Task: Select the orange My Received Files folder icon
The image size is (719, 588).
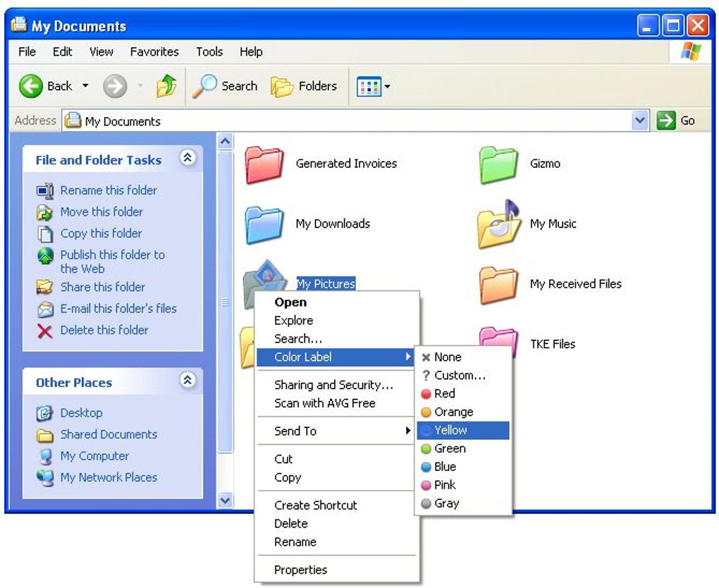Action: pyautogui.click(x=498, y=285)
